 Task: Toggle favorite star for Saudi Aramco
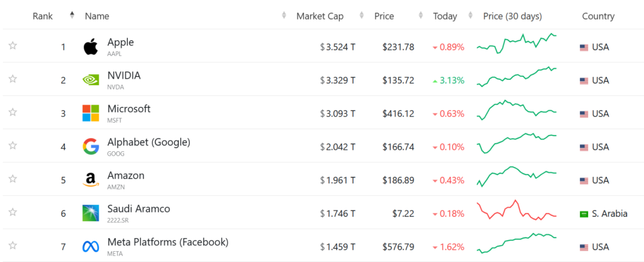pos(13,212)
